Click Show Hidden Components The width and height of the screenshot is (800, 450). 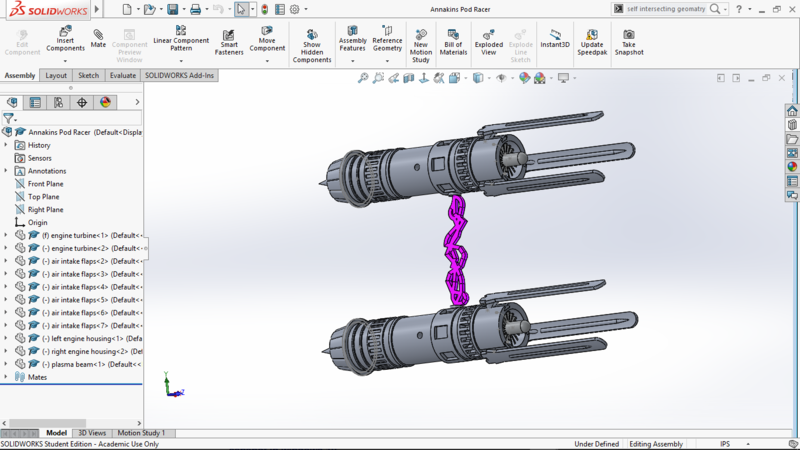(312, 46)
